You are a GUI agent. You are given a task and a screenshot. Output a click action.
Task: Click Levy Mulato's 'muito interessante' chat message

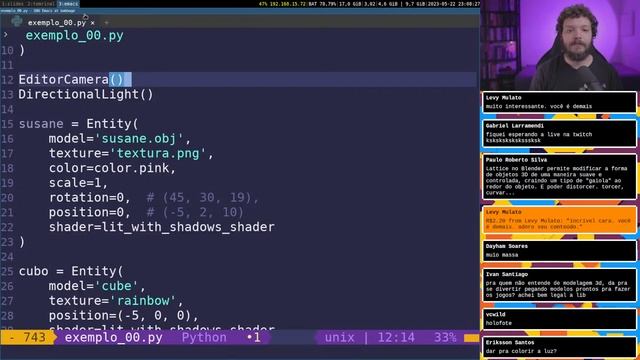coord(560,102)
